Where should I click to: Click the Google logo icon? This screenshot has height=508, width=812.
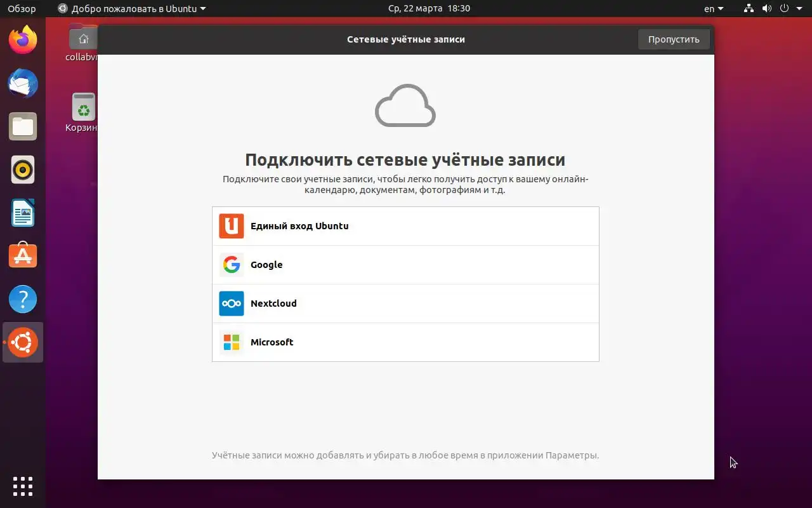(232, 265)
